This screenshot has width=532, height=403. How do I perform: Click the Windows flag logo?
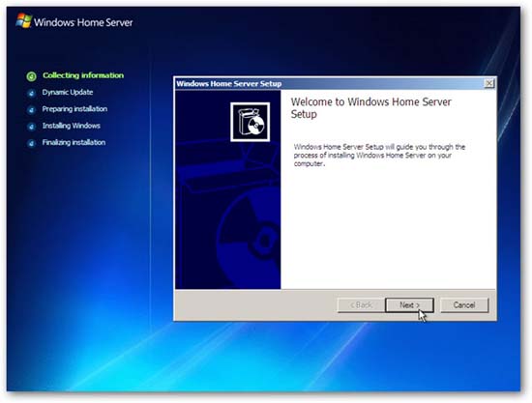[24, 20]
